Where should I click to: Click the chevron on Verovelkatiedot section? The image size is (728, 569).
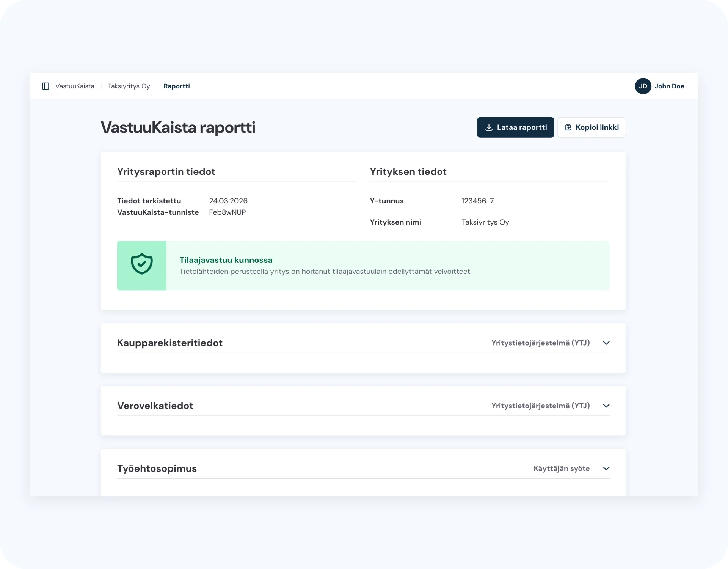[x=606, y=406]
